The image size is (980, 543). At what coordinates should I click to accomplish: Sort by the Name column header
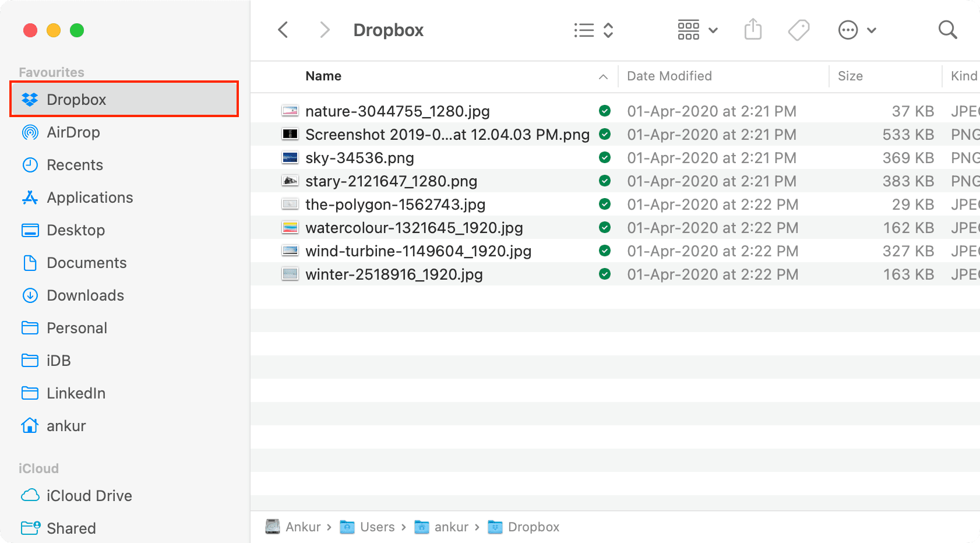[x=323, y=76]
